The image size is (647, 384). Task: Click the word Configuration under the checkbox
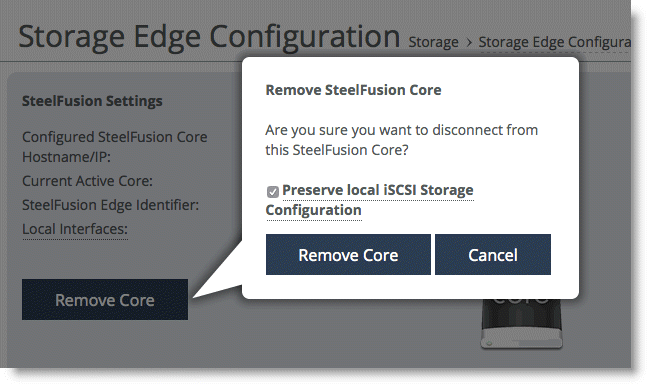314,210
